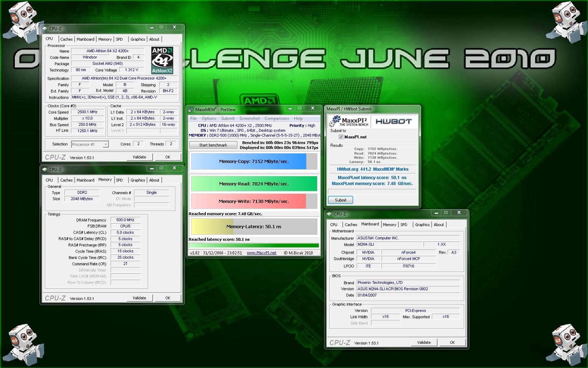Open About tab in top CPU-Z window
Image resolution: width=588 pixels, height=368 pixels.
pyautogui.click(x=154, y=39)
